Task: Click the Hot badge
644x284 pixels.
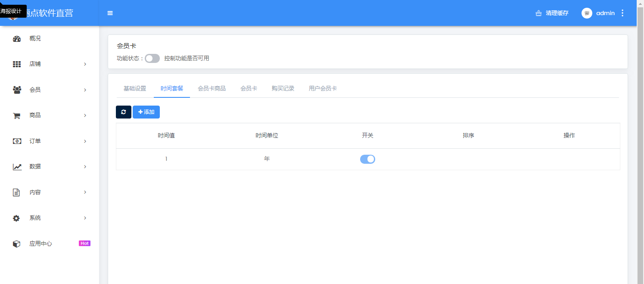Action: coord(84,243)
